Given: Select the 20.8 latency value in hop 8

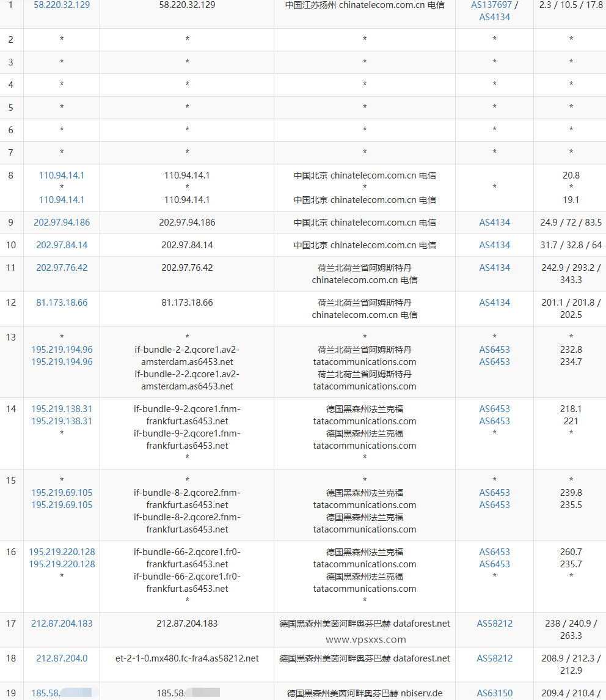Looking at the screenshot, I should (x=571, y=175).
